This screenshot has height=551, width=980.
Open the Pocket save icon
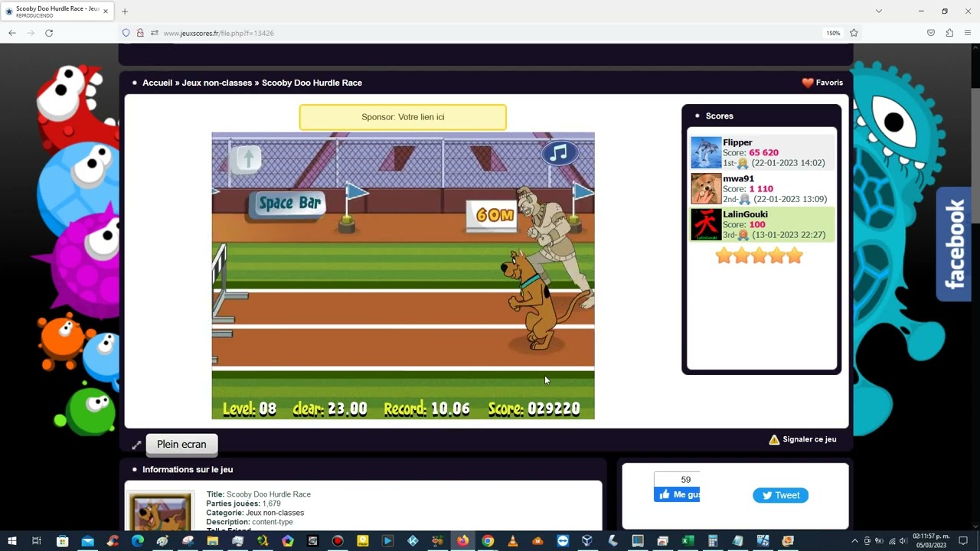[x=931, y=33]
